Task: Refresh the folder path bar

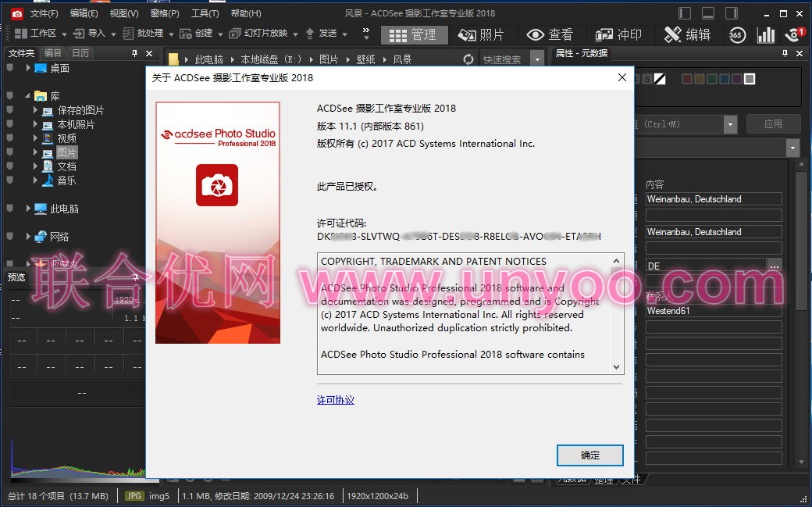Action: coord(468,59)
